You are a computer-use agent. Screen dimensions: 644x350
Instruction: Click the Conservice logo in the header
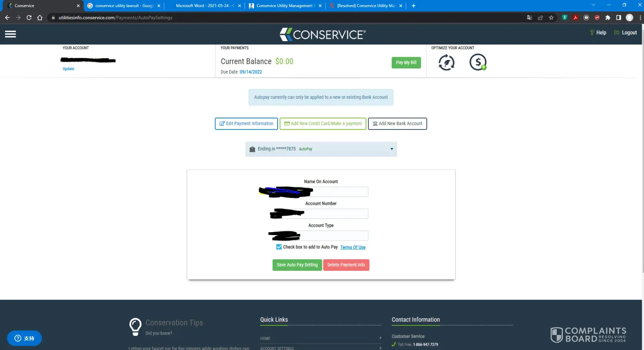point(322,34)
